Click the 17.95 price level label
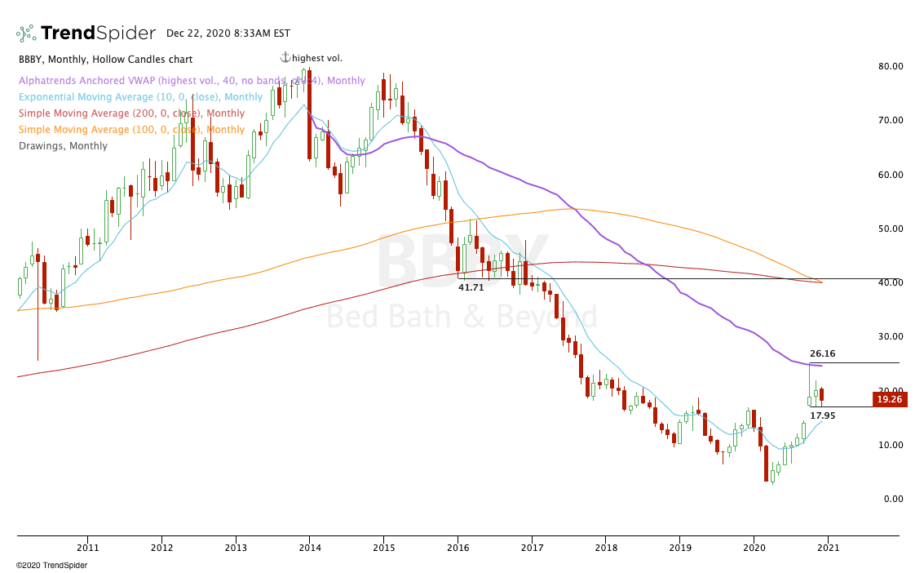924x573 pixels. [823, 415]
